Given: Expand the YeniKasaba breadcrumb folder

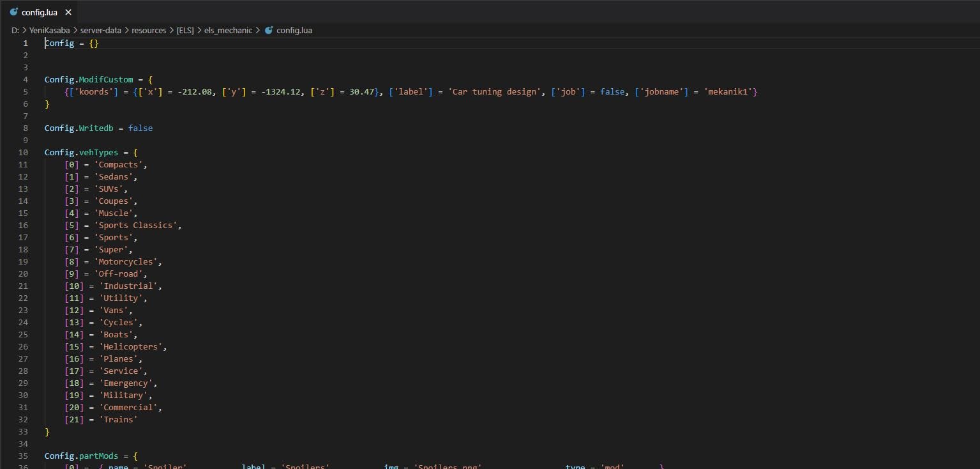Looking at the screenshot, I should coord(49,30).
